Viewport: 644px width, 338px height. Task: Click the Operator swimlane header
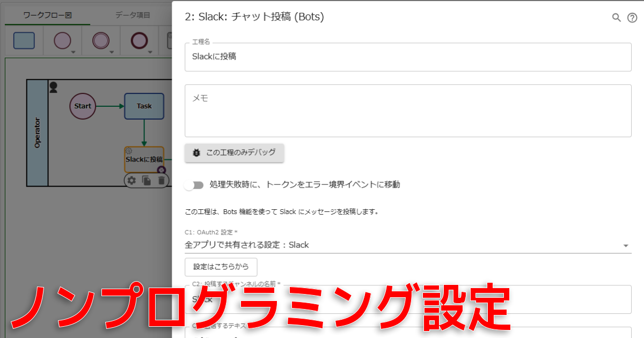[37, 133]
